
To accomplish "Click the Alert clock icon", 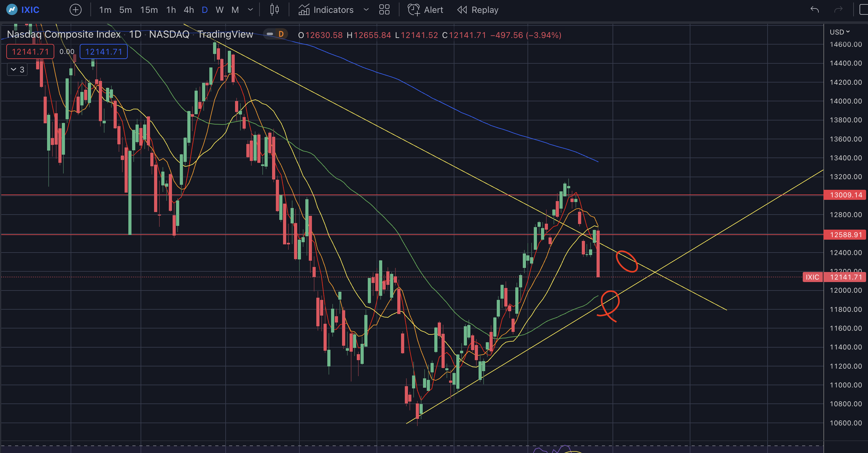I will pyautogui.click(x=414, y=10).
